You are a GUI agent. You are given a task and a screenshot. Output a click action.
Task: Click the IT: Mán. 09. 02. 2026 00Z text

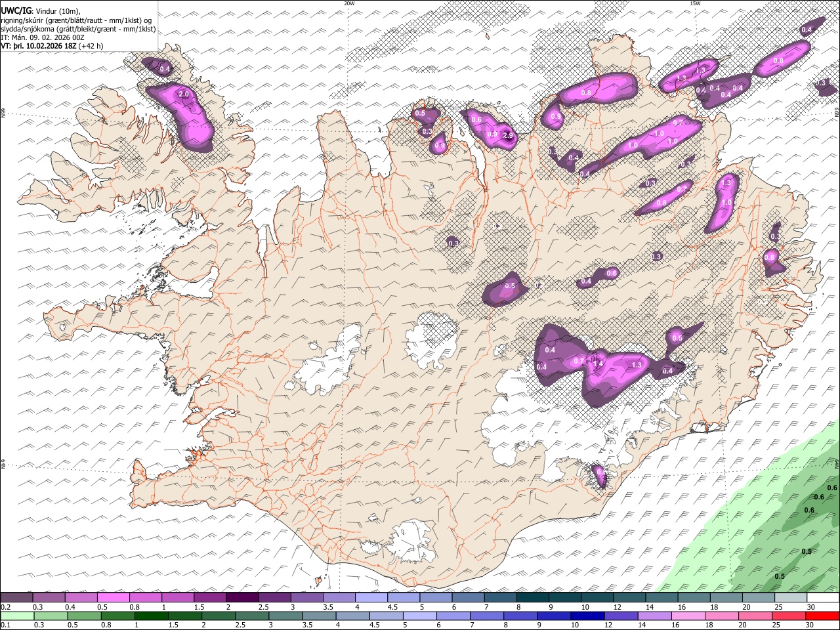click(43, 37)
